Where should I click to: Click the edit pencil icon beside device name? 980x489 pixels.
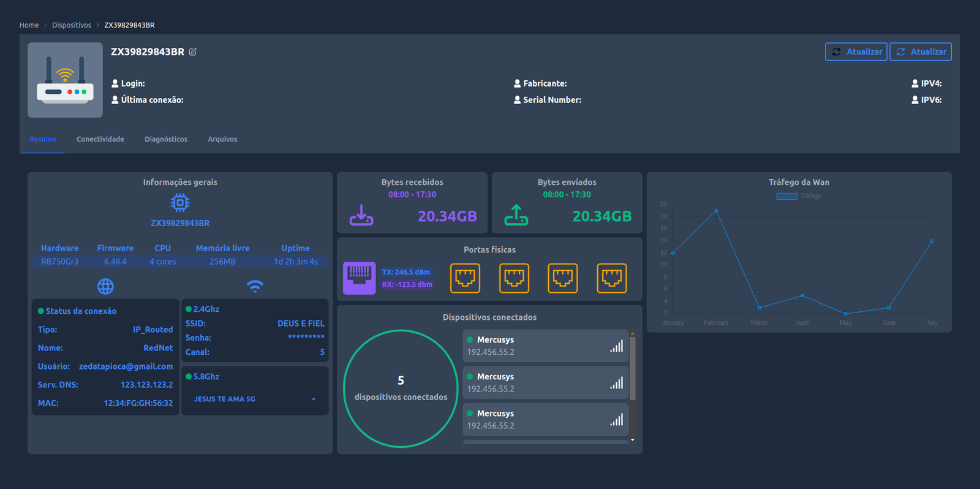pos(192,52)
